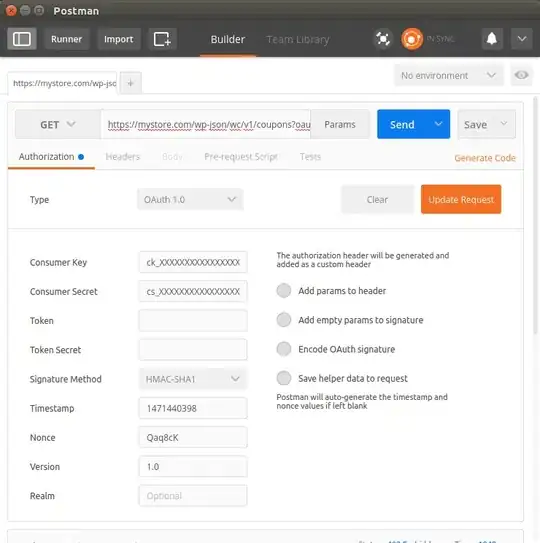Screen dimensions: 540x543
Task: Click the Token Secret input field
Action: point(193,350)
